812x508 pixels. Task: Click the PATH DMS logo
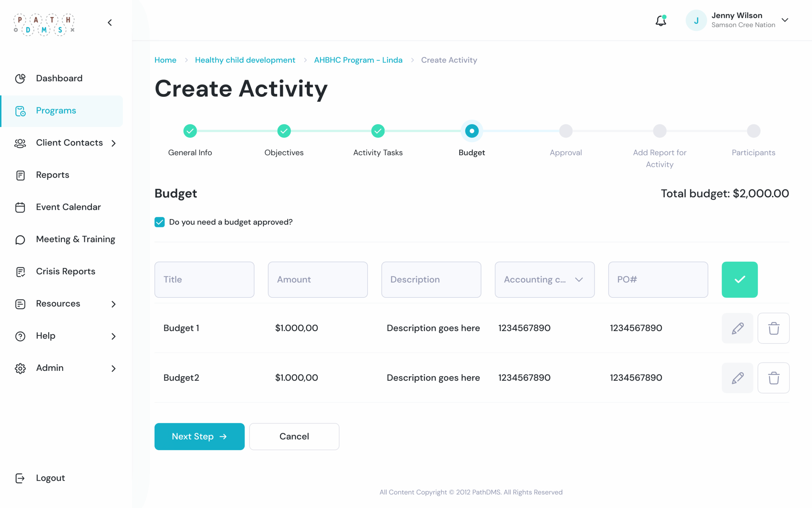(x=44, y=24)
